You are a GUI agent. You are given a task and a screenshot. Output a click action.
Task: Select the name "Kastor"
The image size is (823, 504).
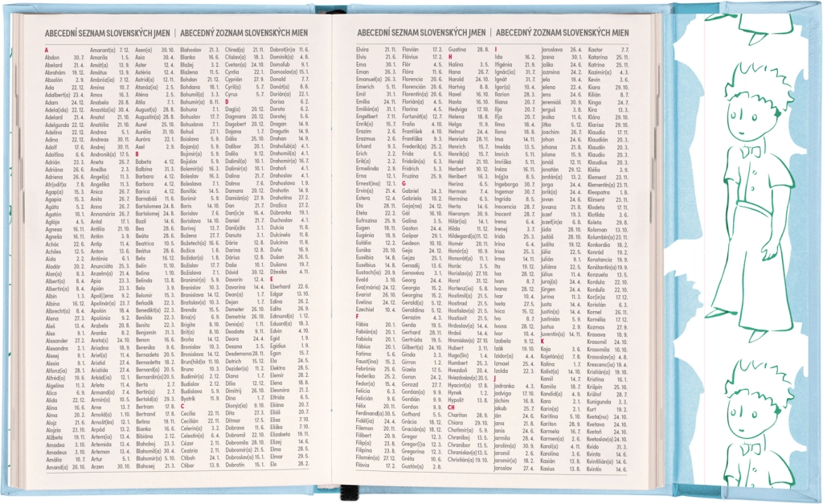click(596, 50)
